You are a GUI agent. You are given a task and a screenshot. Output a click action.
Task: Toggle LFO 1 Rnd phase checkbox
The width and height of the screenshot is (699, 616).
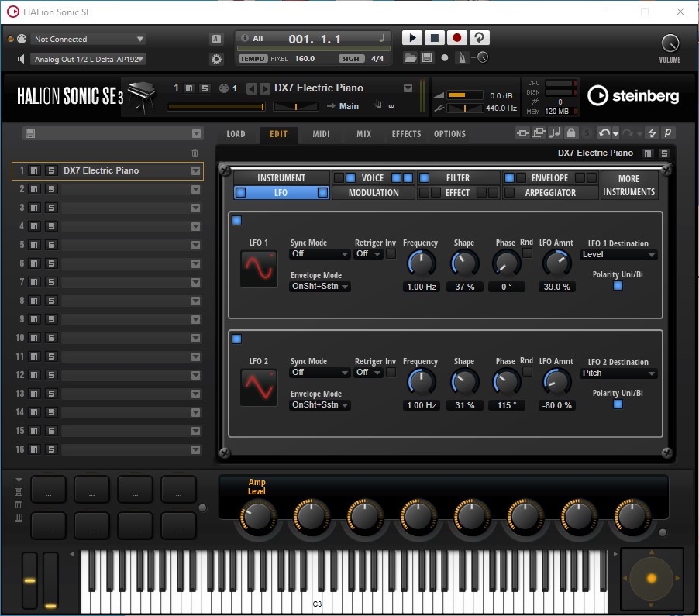[527, 253]
